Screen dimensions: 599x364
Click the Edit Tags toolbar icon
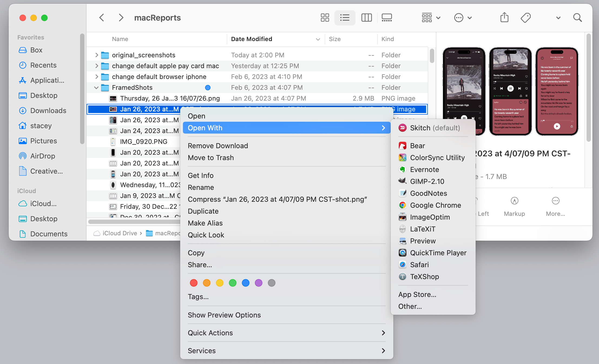click(525, 18)
